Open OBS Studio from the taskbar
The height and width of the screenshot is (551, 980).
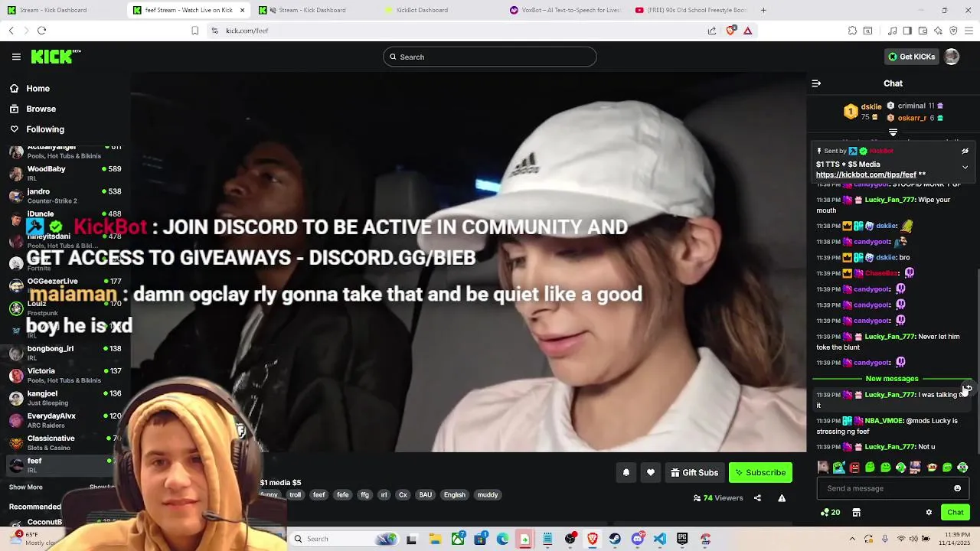[x=570, y=539]
